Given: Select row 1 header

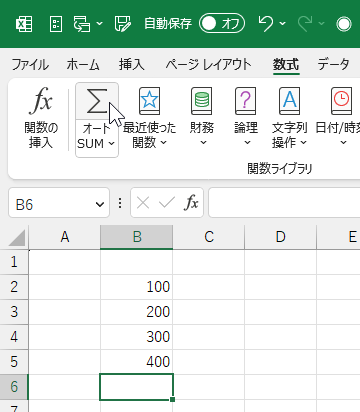Looking at the screenshot, I should pos(14,262).
